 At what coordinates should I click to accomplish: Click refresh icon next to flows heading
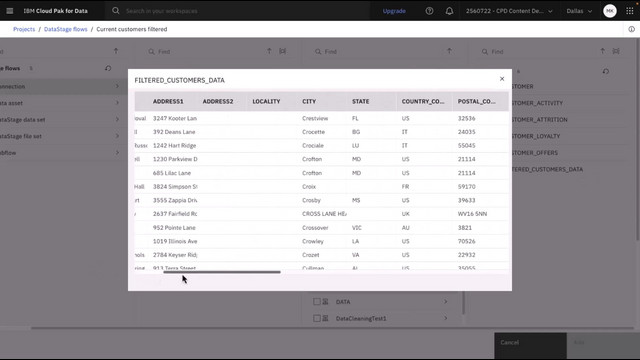pos(108,68)
